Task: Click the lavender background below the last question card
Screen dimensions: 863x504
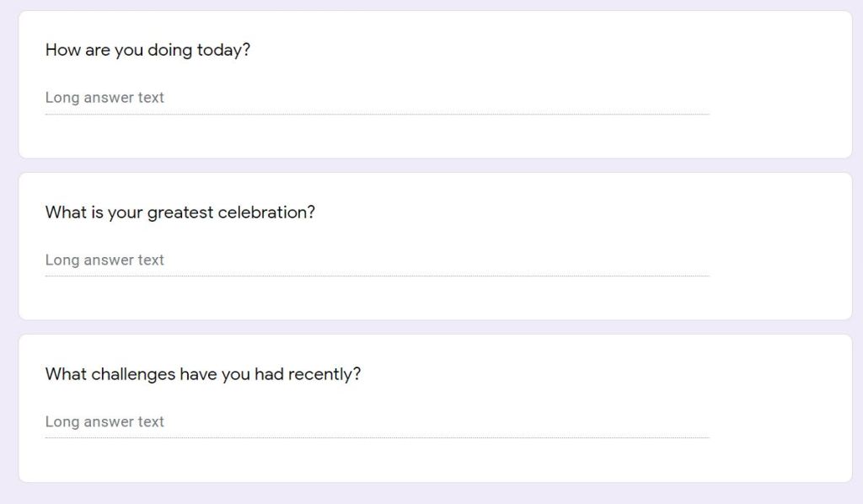Action: (435, 494)
